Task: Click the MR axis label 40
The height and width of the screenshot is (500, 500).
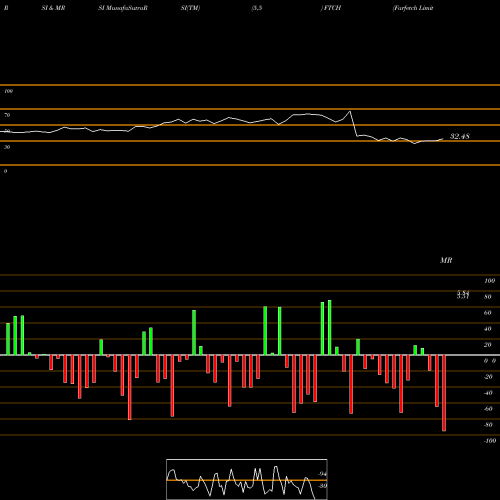Action: [x=488, y=329]
